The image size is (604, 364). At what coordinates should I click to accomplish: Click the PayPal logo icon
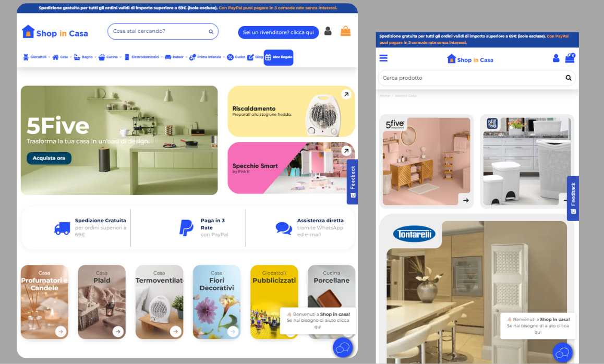pos(186,228)
